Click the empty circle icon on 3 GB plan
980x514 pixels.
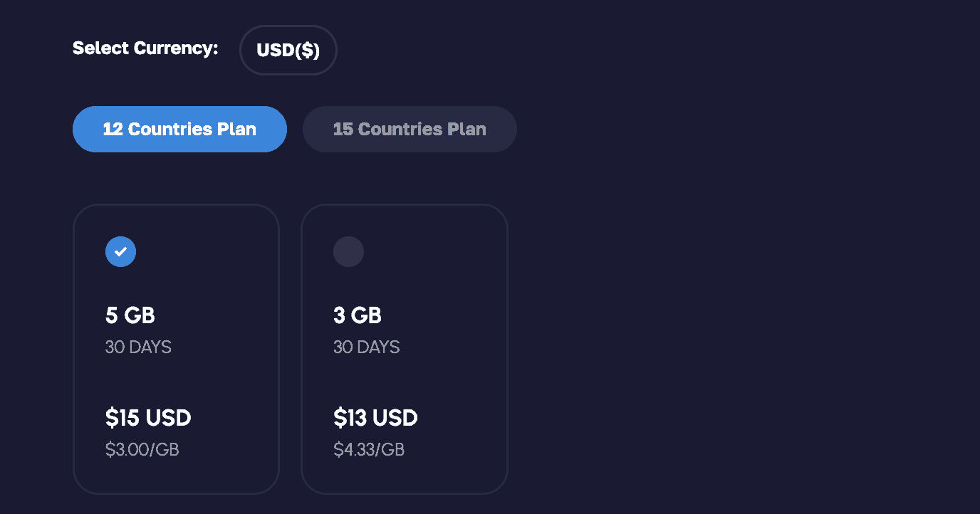point(348,251)
